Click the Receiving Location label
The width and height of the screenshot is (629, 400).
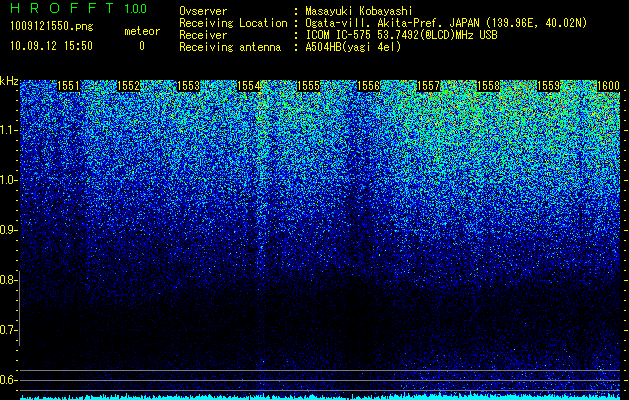233,23
